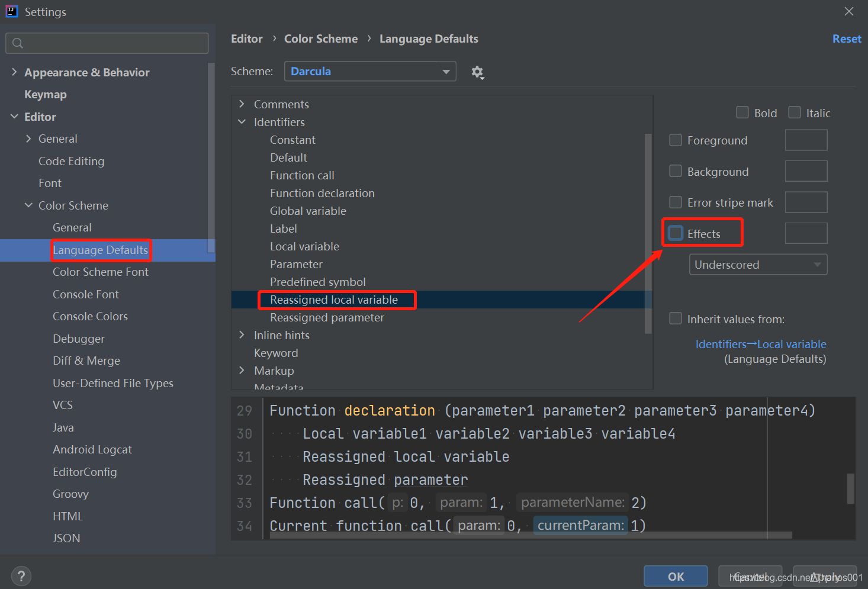Select Reassigned parameter item

(327, 317)
